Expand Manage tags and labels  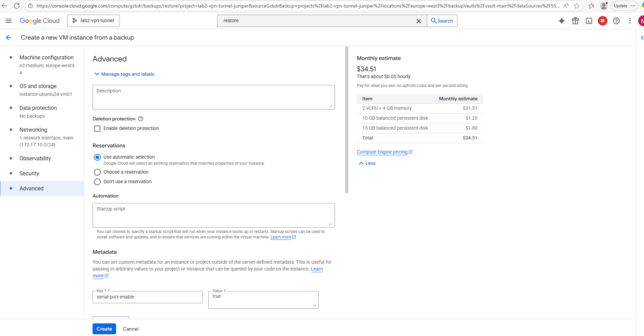coord(124,74)
